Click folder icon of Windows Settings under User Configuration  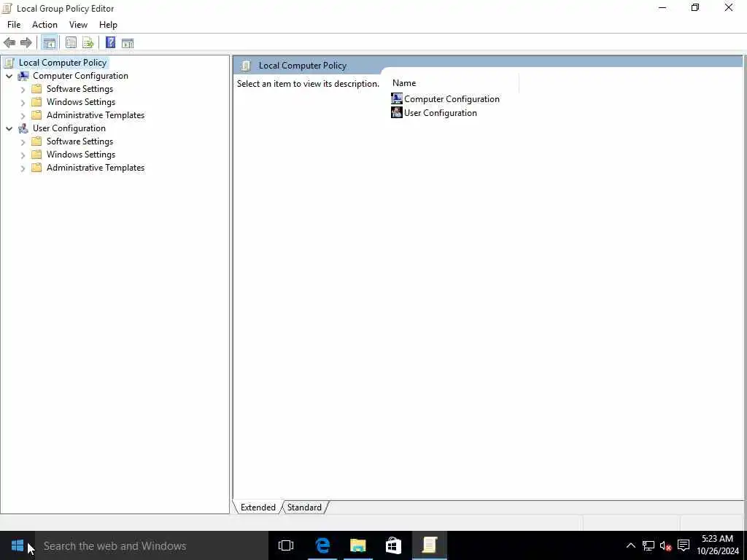click(x=36, y=155)
